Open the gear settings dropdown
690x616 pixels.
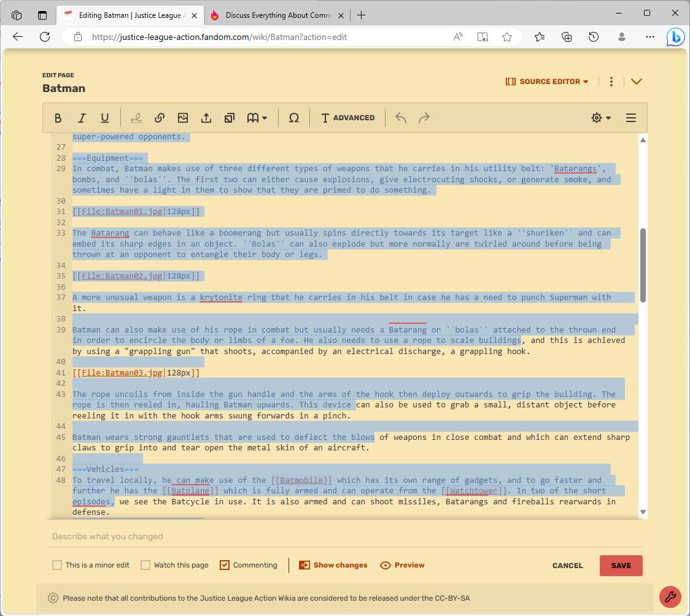601,118
